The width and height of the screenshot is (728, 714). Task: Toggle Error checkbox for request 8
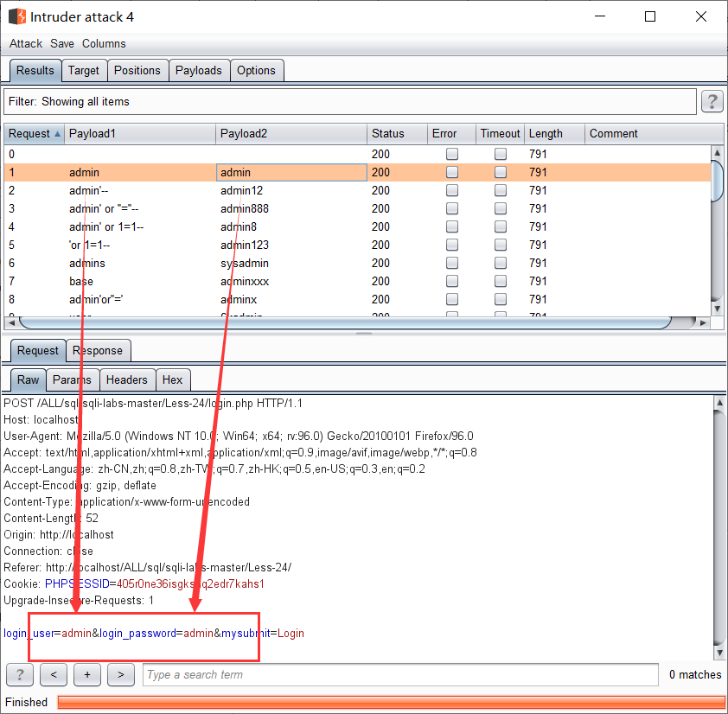coord(451,299)
